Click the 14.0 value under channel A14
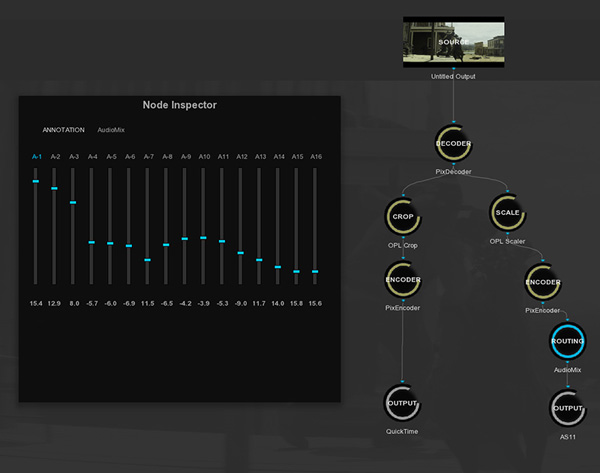Screen dimensions: 600x473 [x=278, y=303]
